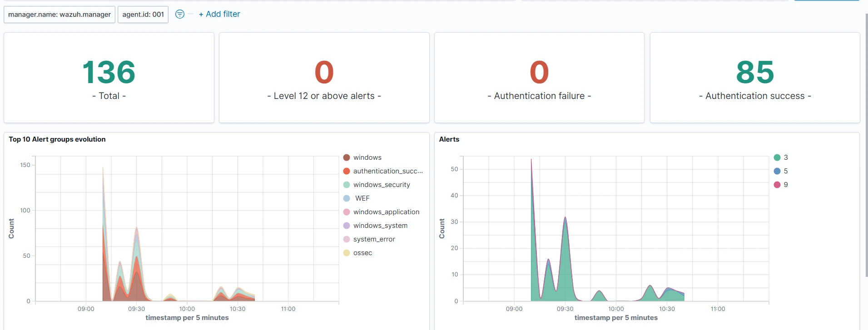Click the WEF legend color dot
The width and height of the screenshot is (868, 330).
pos(347,198)
